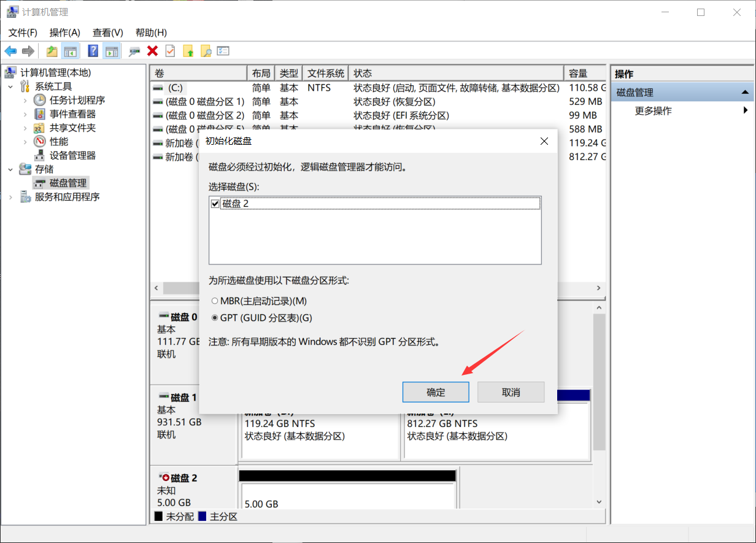Image resolution: width=756 pixels, height=543 pixels.
Task: Click the 任务计划程序 clock icon
Action: tap(40, 100)
